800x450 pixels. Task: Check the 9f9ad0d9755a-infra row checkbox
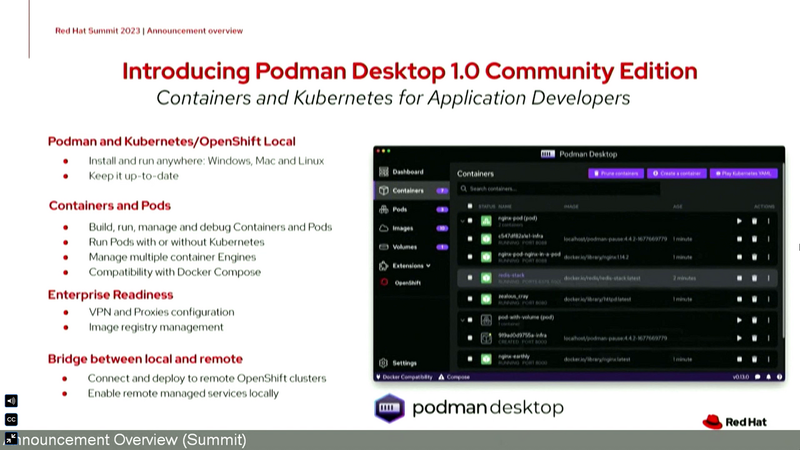[x=470, y=338]
